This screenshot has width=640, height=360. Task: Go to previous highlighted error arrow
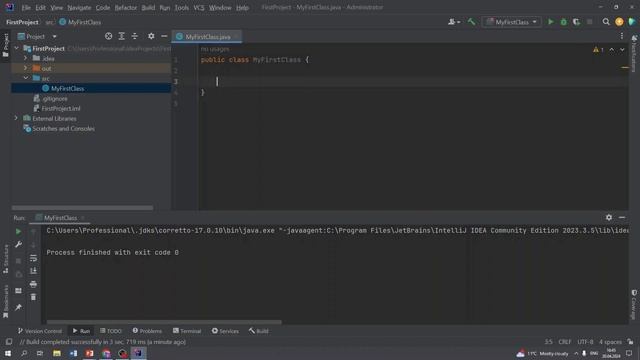tap(611, 49)
